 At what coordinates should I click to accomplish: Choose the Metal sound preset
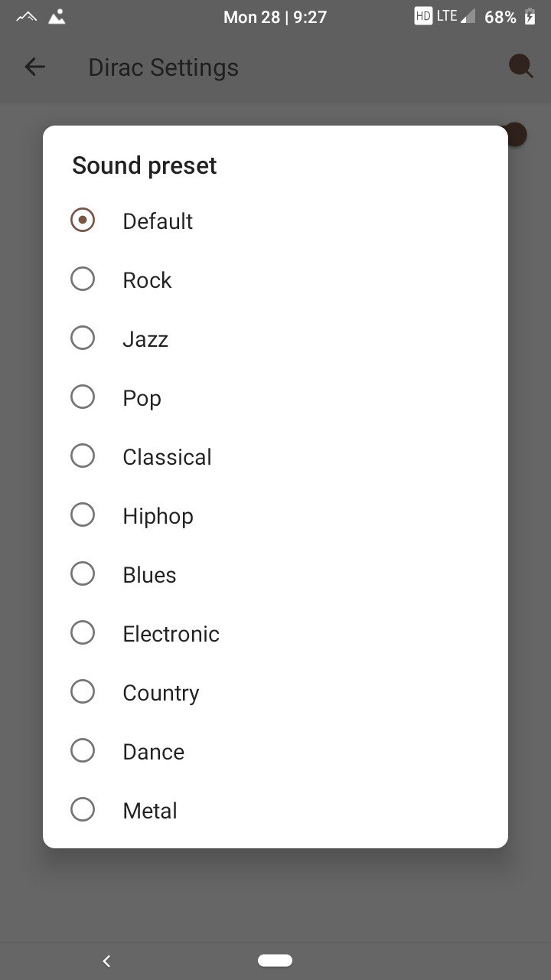[x=275, y=810]
